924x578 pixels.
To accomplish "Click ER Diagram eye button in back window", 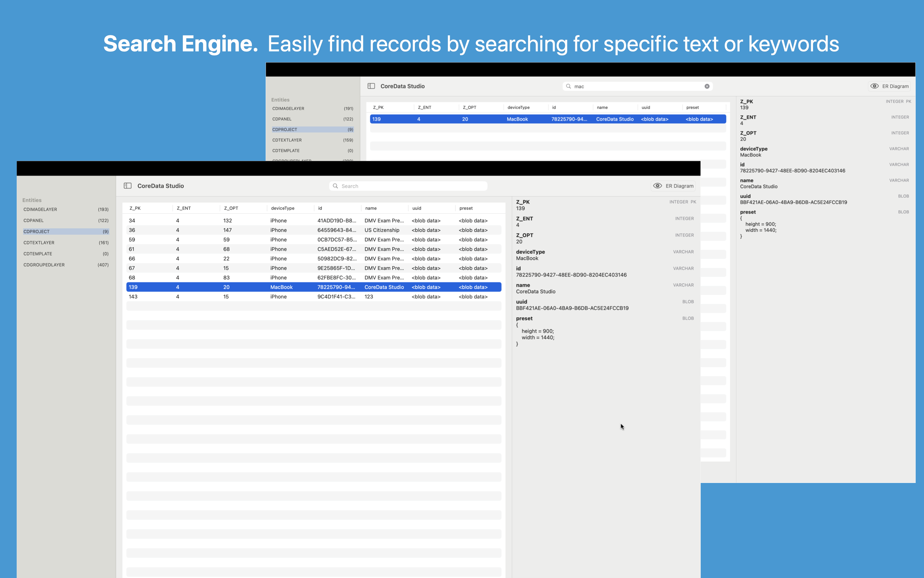I will pos(890,86).
